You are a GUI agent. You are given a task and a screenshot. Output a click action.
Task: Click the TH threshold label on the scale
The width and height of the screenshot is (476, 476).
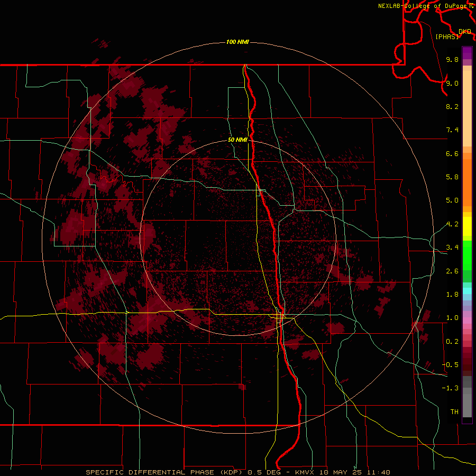tap(454, 411)
